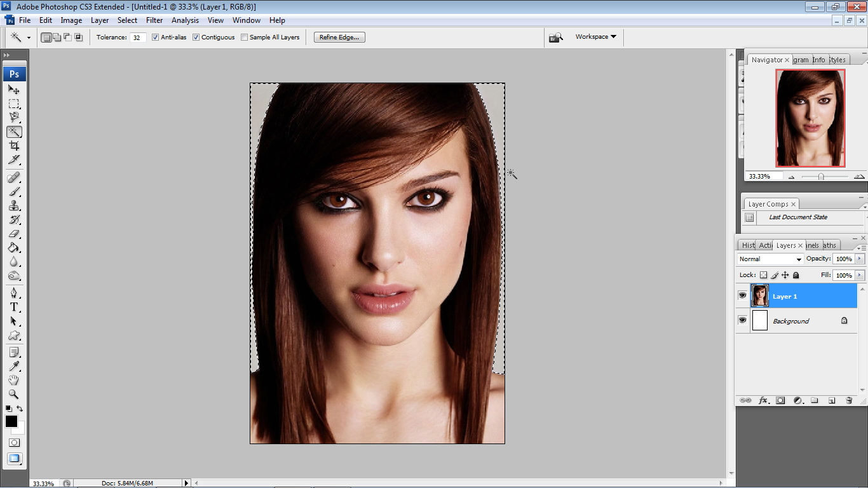This screenshot has height=488, width=868.
Task: Select the Lasso tool
Action: (14, 118)
